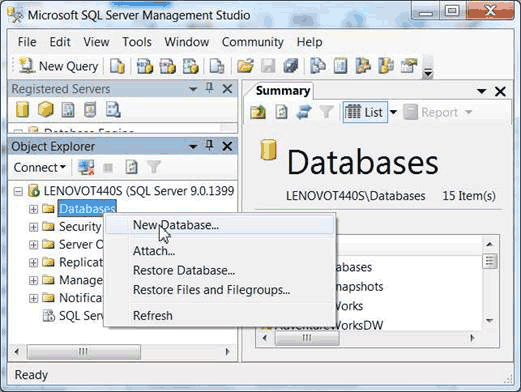The width and height of the screenshot is (521, 392).
Task: Expand the Notification Services tree node
Action: (x=33, y=298)
